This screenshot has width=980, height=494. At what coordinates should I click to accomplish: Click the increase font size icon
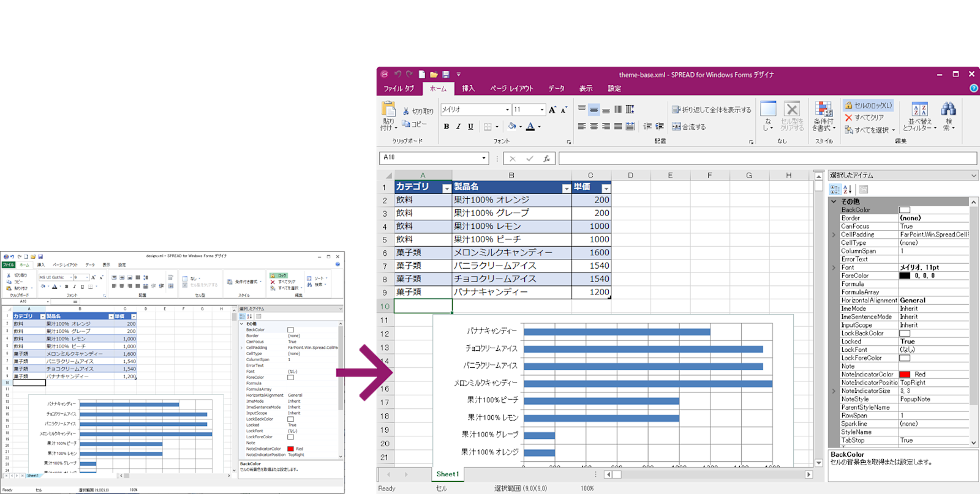coord(552,110)
